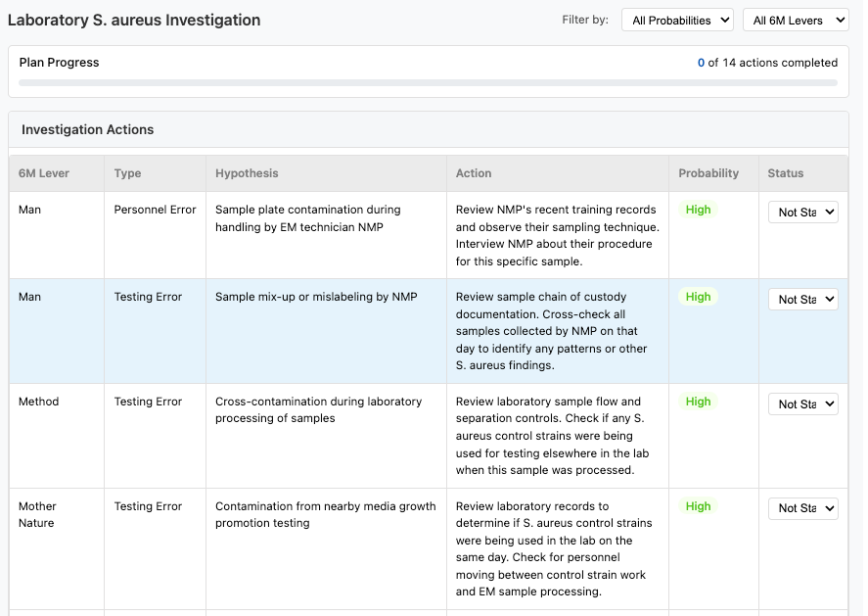Click the High badge in the mix-up row
Image resolution: width=868 pixels, height=616 pixels.
pyautogui.click(x=698, y=297)
